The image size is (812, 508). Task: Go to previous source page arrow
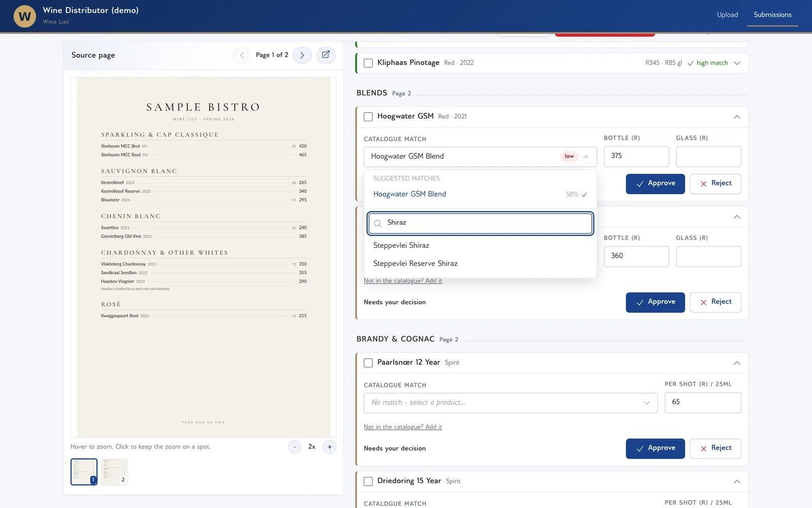point(242,55)
